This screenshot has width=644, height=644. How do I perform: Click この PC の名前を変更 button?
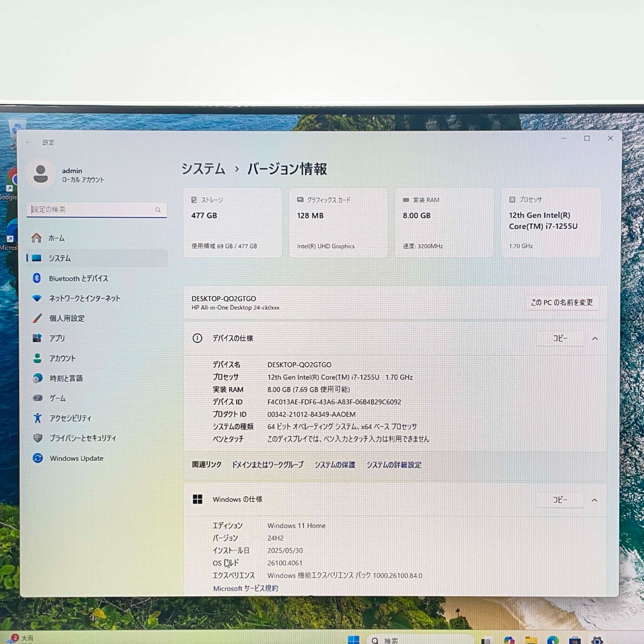pyautogui.click(x=562, y=302)
